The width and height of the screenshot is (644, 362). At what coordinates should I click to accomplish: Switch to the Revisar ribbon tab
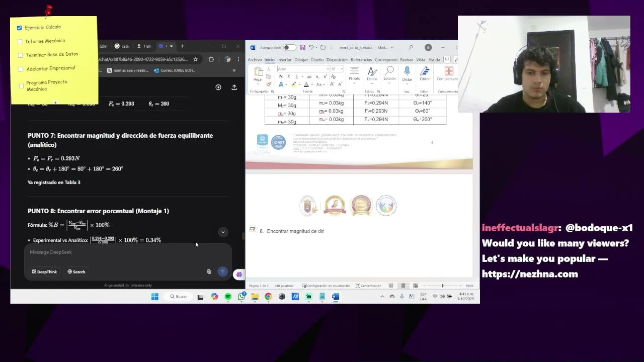pos(407,60)
